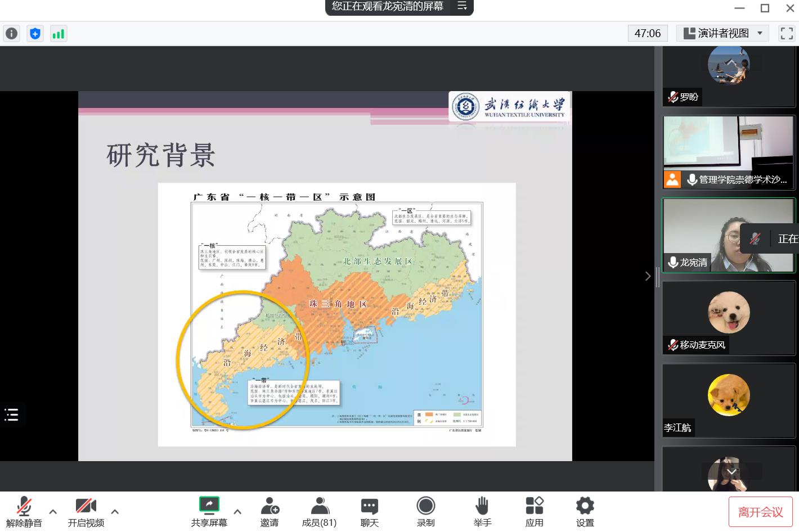Toggle fullscreen mode icon

[787, 33]
